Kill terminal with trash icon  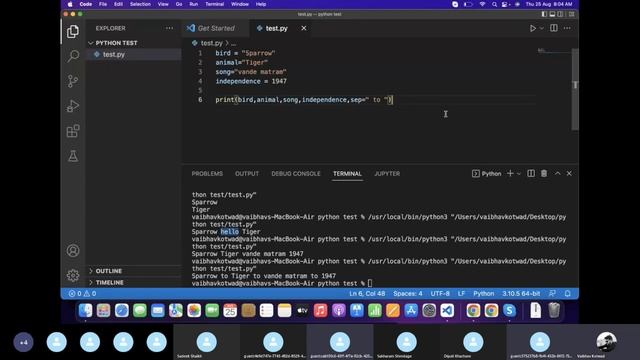[x=544, y=173]
